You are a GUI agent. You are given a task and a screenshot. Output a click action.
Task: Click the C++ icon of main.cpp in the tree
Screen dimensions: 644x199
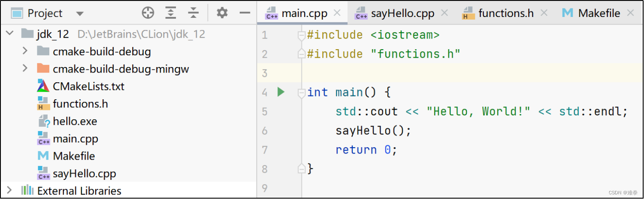[43, 139]
